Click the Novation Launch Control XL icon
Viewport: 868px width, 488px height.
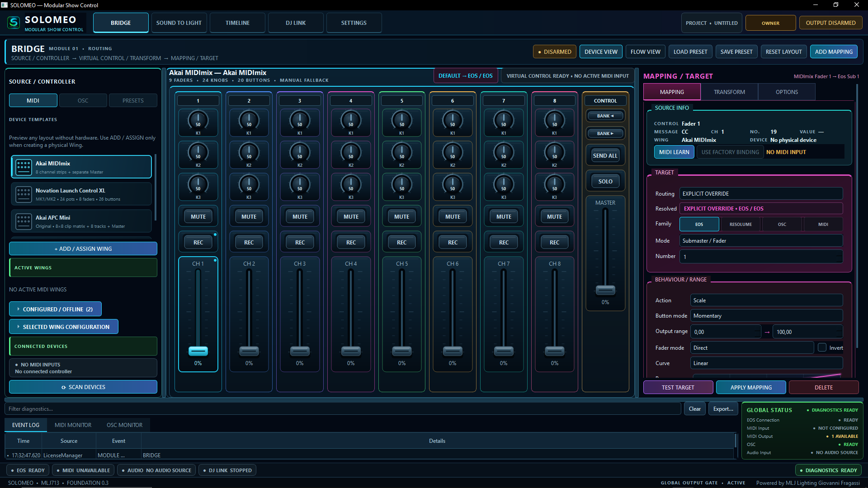coord(24,194)
